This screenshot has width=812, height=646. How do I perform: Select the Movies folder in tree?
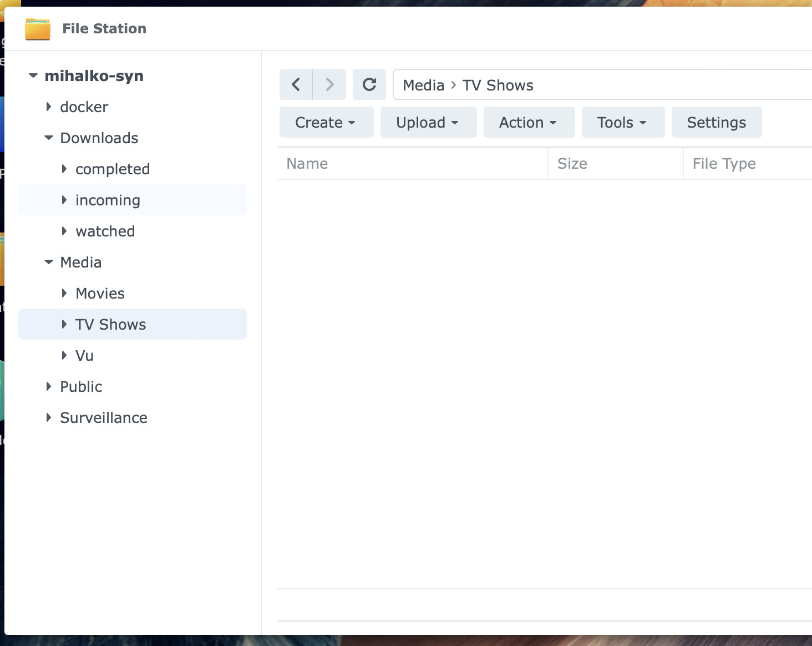pos(100,293)
